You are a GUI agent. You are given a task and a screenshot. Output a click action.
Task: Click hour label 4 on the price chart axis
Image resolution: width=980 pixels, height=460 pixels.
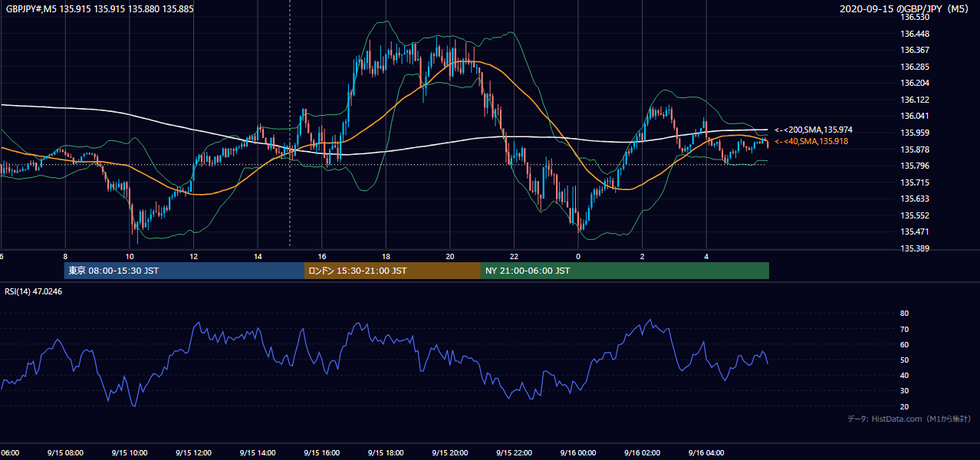pos(706,256)
